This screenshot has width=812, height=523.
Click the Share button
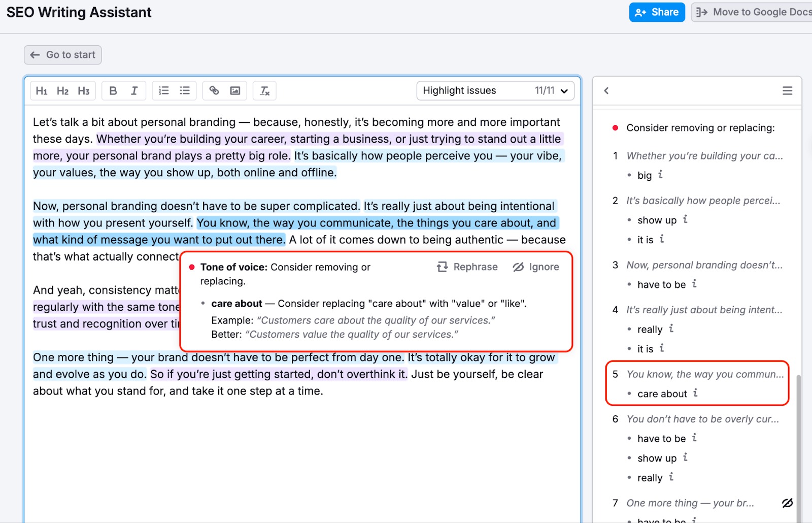(657, 12)
